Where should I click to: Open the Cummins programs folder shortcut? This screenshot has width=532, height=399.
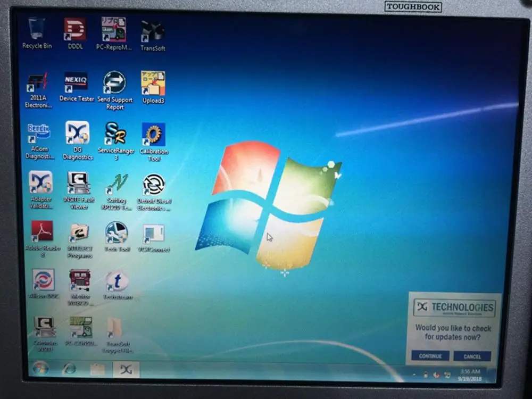click(x=79, y=240)
